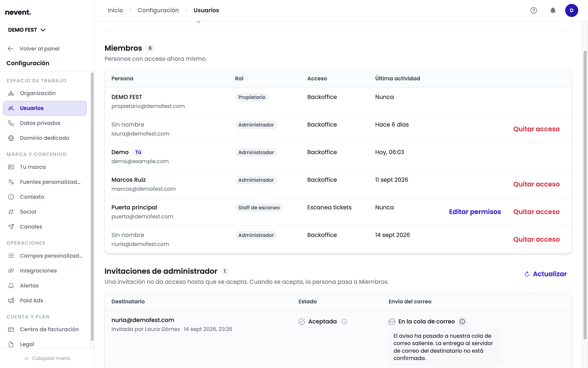Click the Dominio dedicado globe icon
The image size is (588, 368).
(x=11, y=138)
